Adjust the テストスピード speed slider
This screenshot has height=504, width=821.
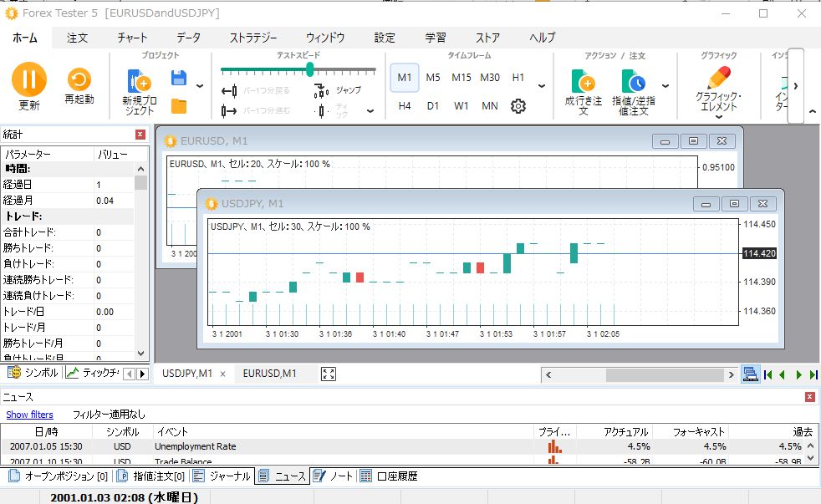pyautogui.click(x=309, y=71)
